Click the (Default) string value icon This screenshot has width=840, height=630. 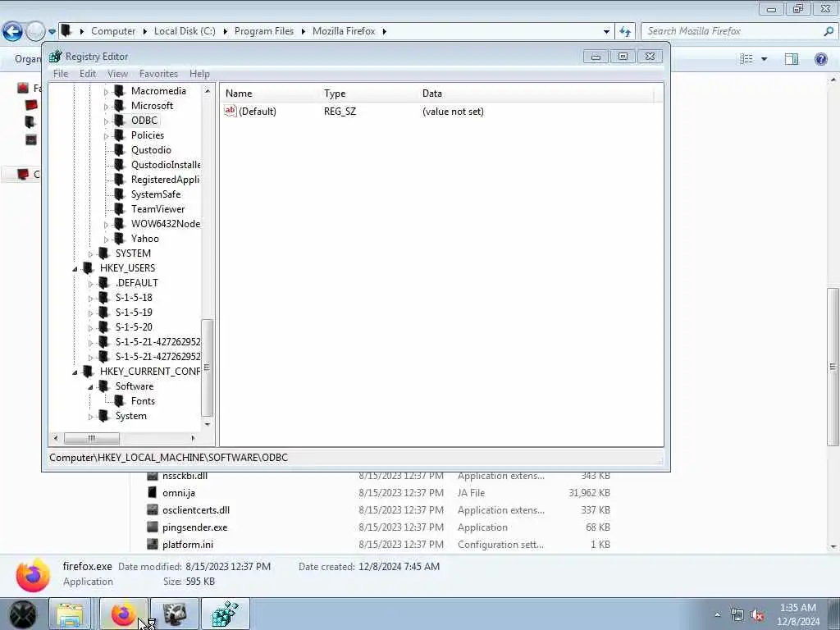[231, 111]
